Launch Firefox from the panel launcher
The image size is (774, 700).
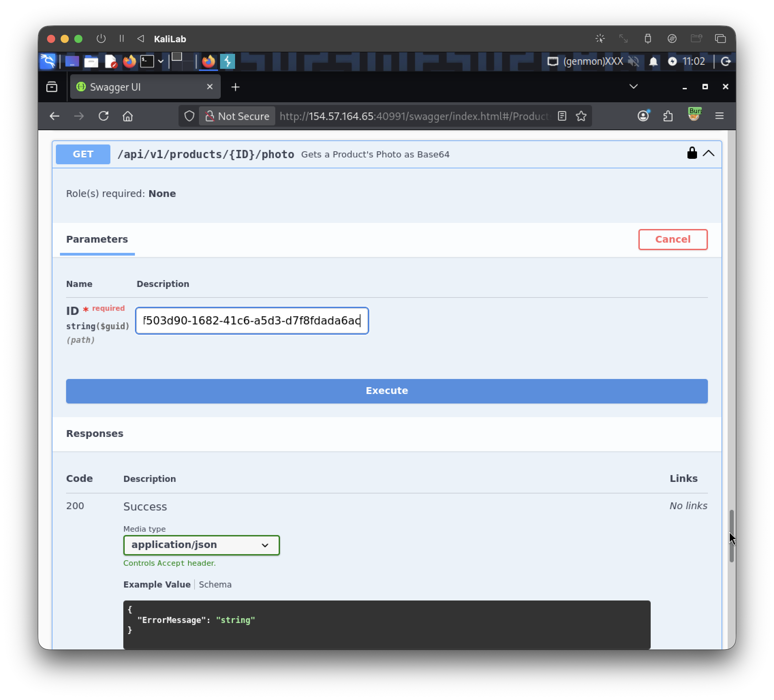tap(129, 61)
